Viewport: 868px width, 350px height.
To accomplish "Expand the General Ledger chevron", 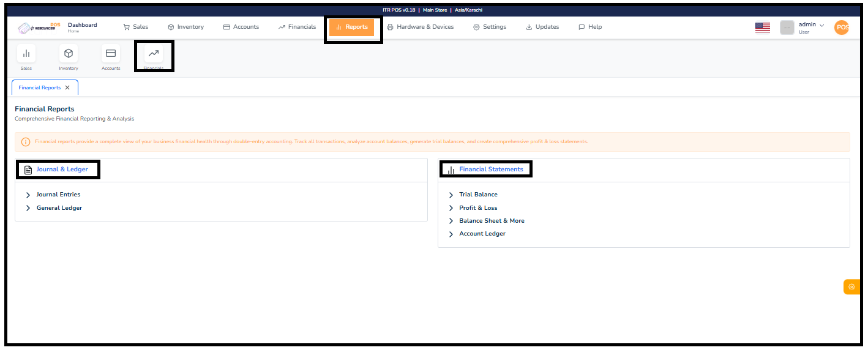I will pyautogui.click(x=28, y=208).
